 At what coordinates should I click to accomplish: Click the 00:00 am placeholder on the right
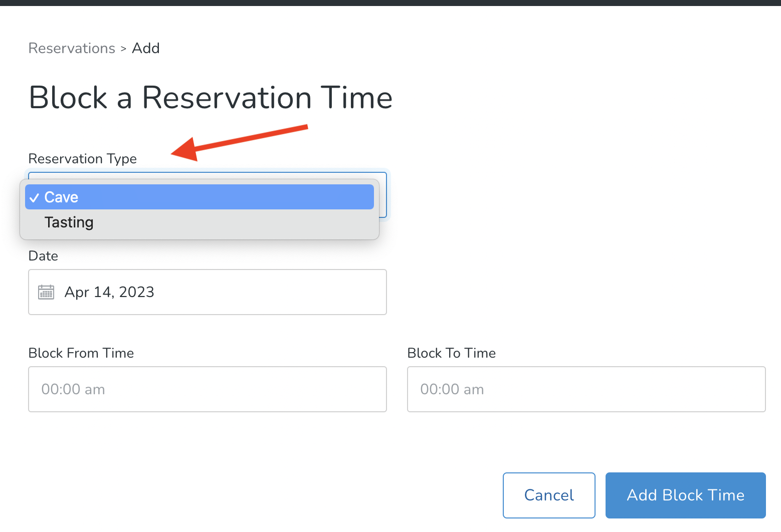pyautogui.click(x=452, y=389)
